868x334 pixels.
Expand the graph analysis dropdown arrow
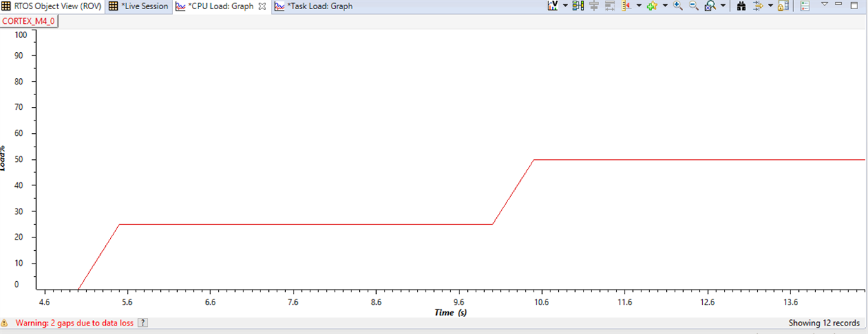[x=565, y=6]
